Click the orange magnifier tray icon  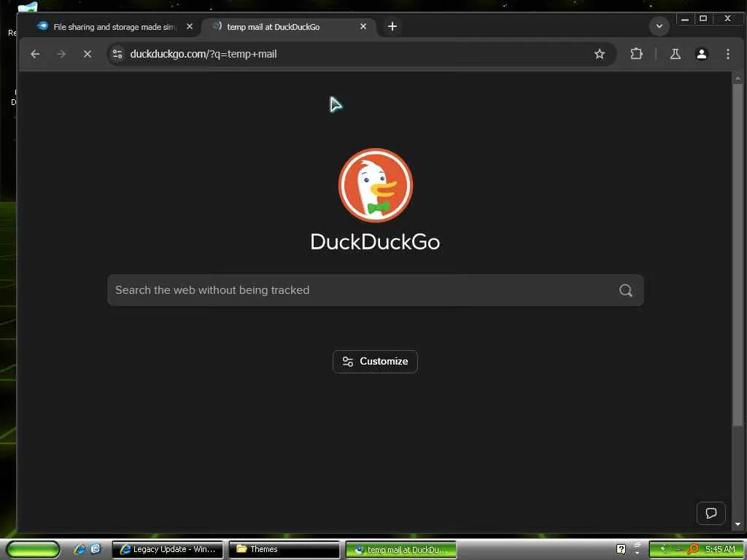[x=693, y=550]
